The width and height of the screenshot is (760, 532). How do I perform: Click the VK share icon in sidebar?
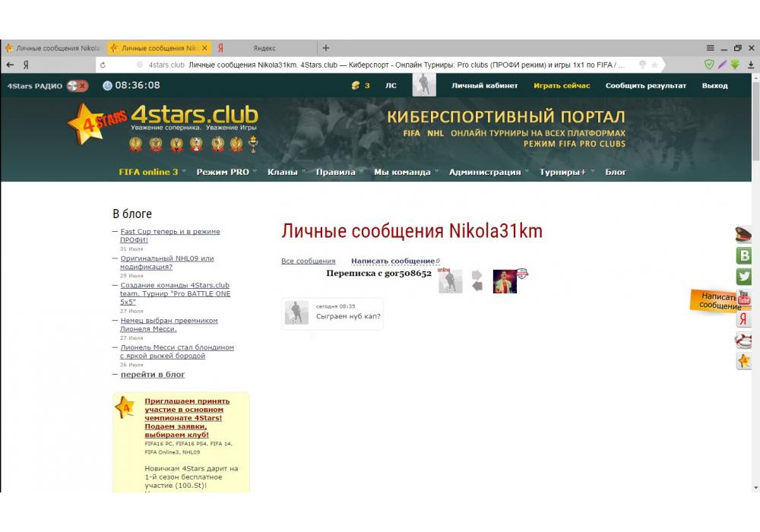pyautogui.click(x=744, y=256)
